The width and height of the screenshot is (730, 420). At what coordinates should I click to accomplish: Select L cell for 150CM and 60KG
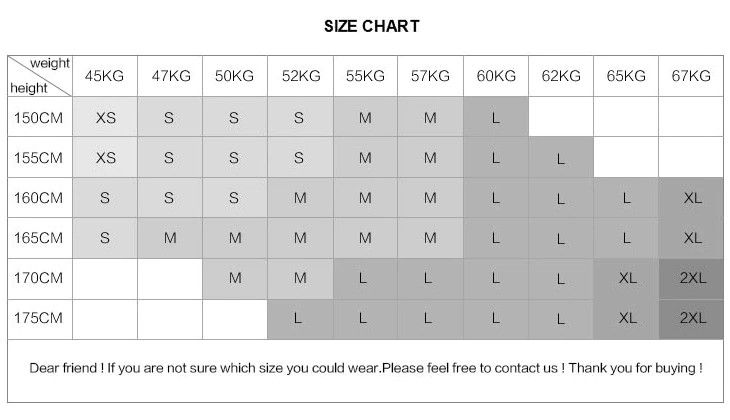pyautogui.click(x=496, y=117)
